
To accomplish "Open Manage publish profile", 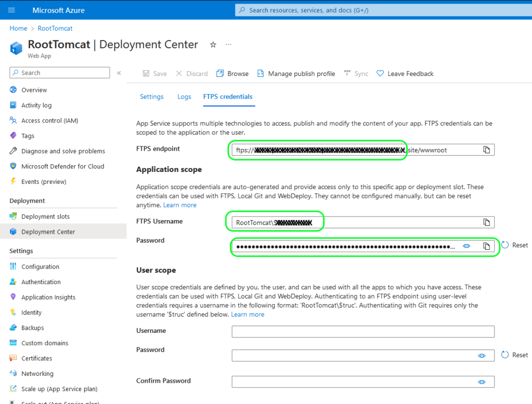I will click(296, 74).
